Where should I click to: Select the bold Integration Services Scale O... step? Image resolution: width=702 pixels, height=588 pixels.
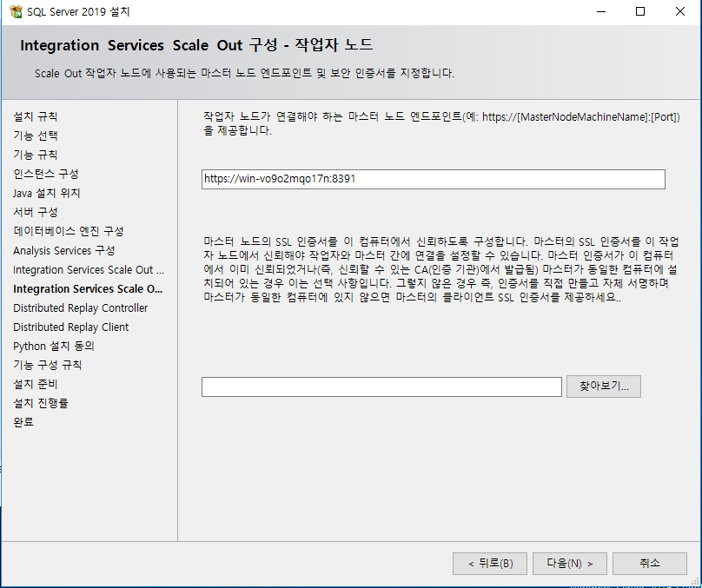(x=88, y=289)
